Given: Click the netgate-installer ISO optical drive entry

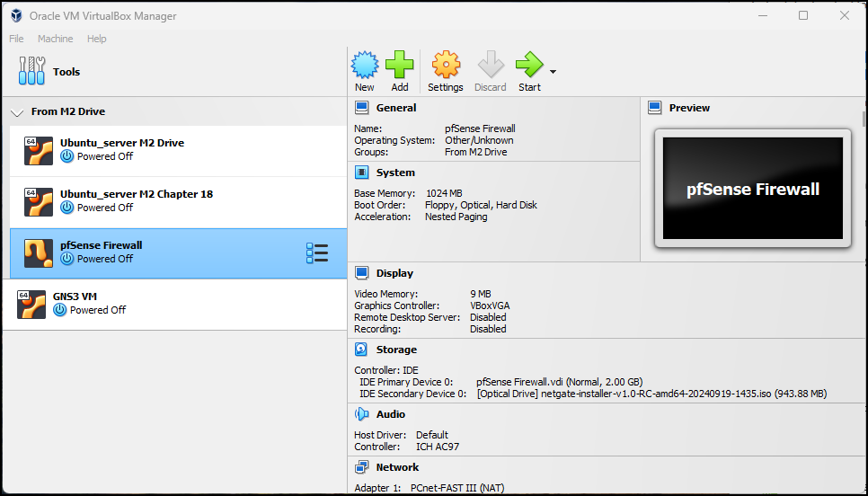Looking at the screenshot, I should (x=651, y=394).
